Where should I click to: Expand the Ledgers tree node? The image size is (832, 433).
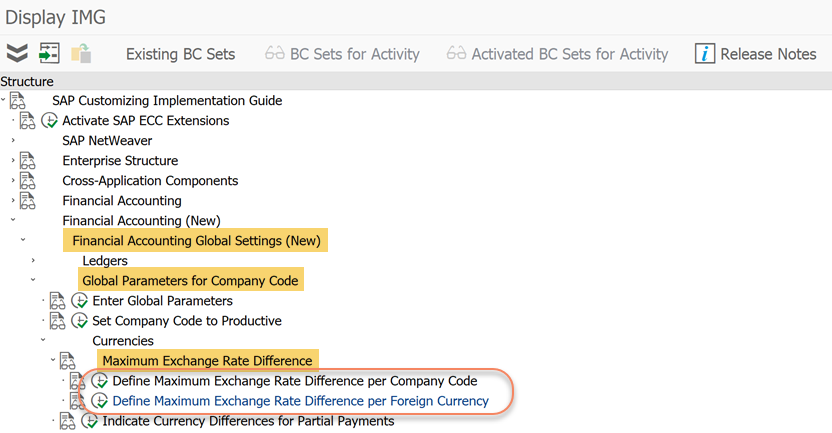coord(33,261)
